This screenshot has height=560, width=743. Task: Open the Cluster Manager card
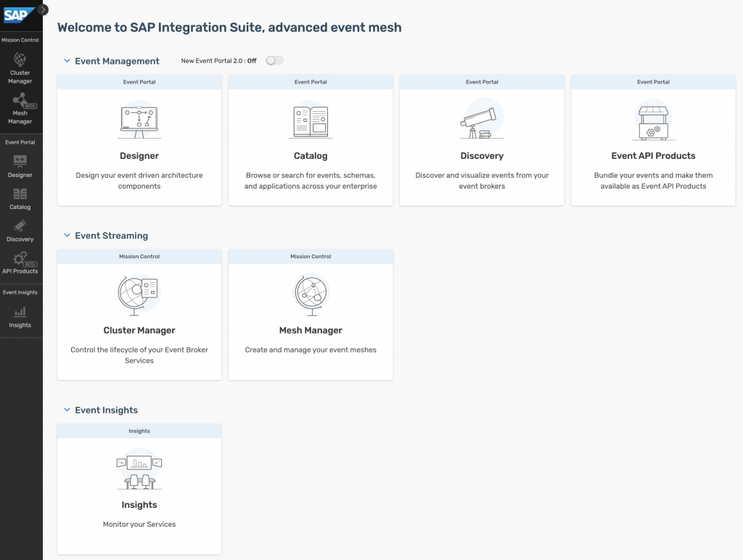139,315
